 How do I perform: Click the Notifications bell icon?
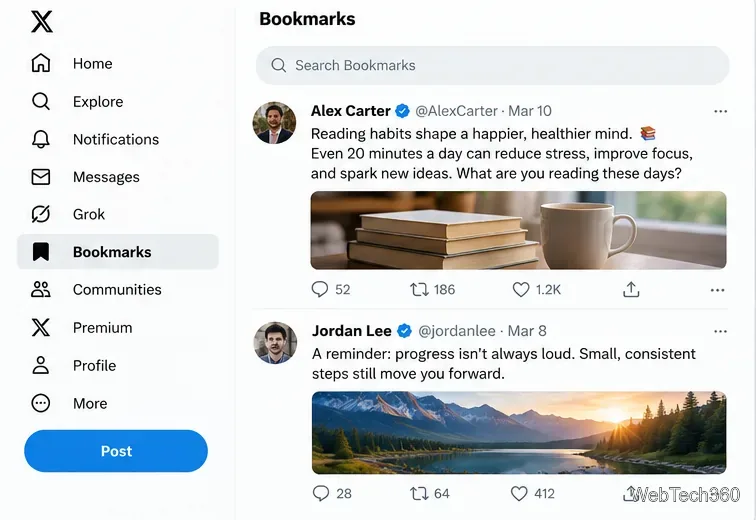pyautogui.click(x=40, y=139)
